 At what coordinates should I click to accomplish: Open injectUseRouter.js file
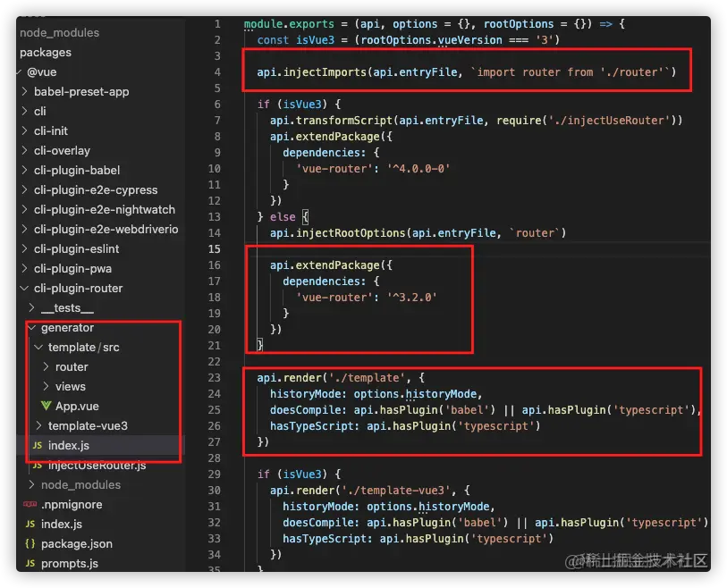97,466
